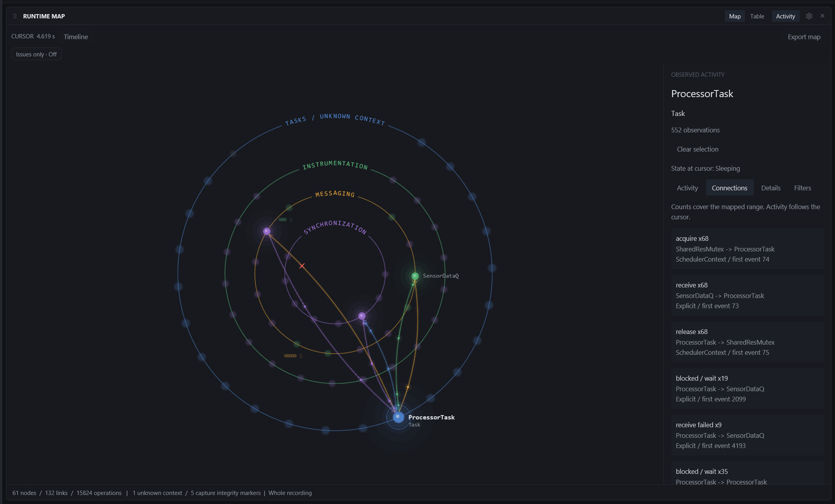Expand the orange cluster of 5 nodes
The image size is (835, 504).
pyautogui.click(x=293, y=356)
